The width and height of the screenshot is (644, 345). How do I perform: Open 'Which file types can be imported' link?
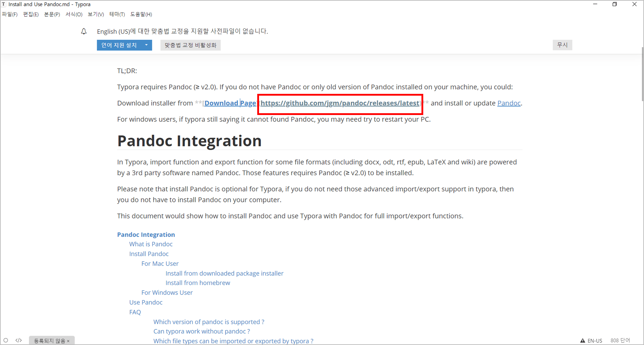click(x=233, y=341)
